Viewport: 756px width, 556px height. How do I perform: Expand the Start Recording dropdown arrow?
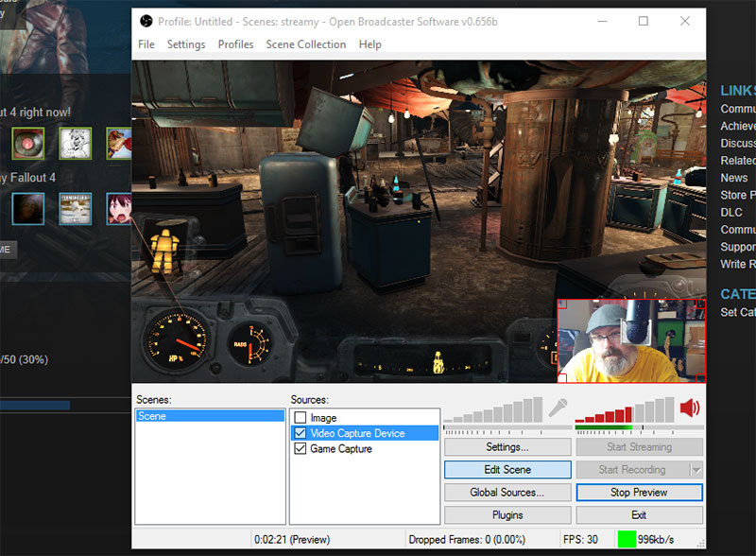coord(696,470)
